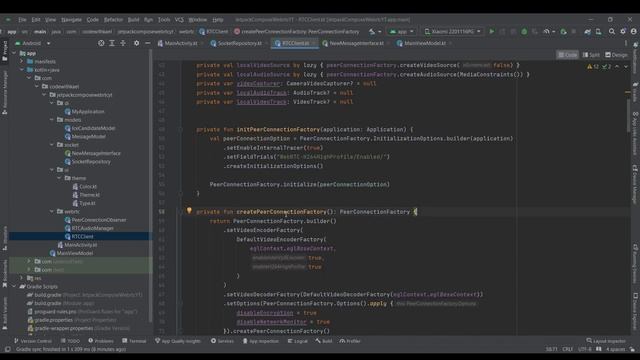Open the File menu
640x360 pixels.
[22, 20]
